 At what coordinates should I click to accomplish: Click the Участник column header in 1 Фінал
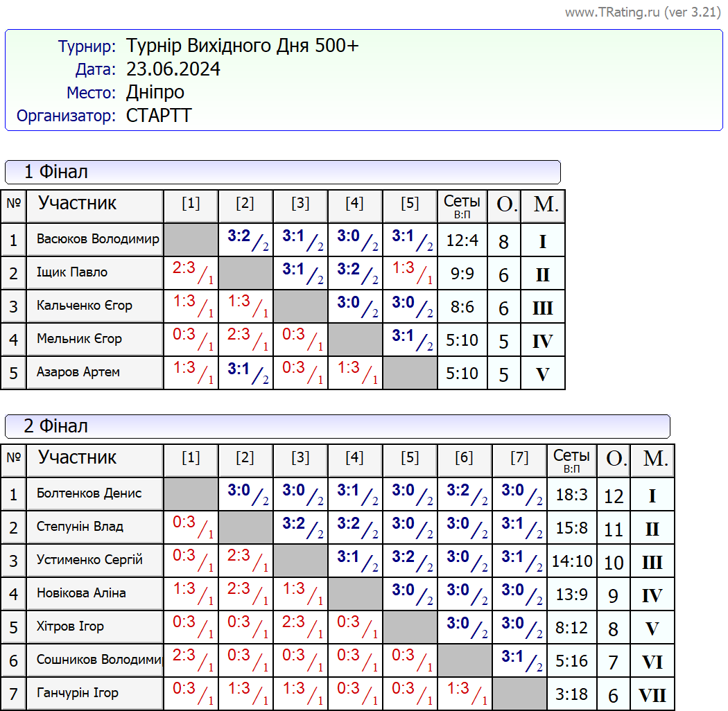(x=77, y=204)
